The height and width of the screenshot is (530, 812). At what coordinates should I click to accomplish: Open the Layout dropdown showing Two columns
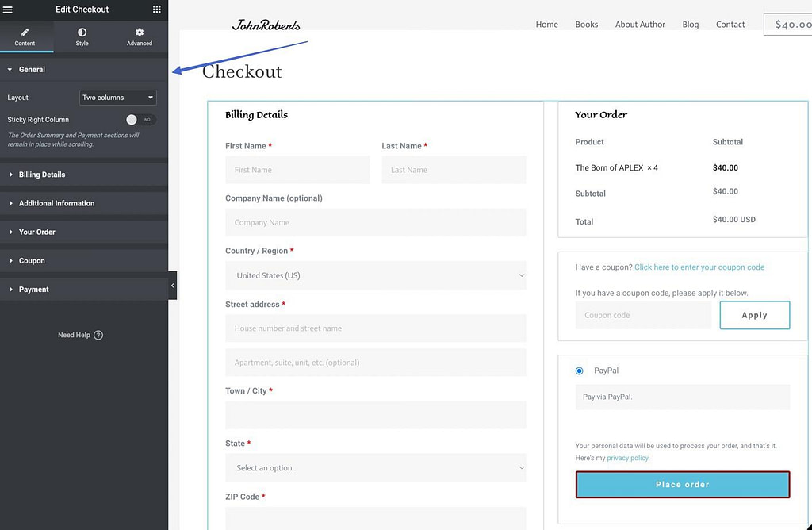[117, 97]
